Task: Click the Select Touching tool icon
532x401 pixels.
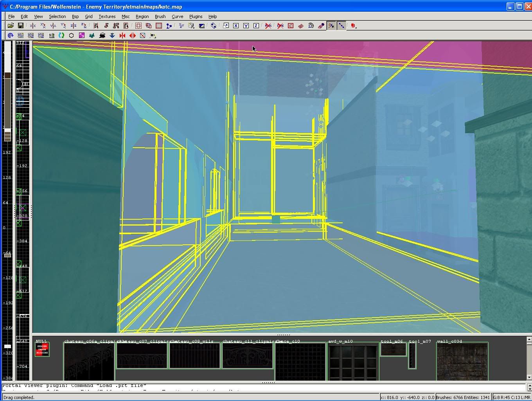Action: tap(106, 26)
